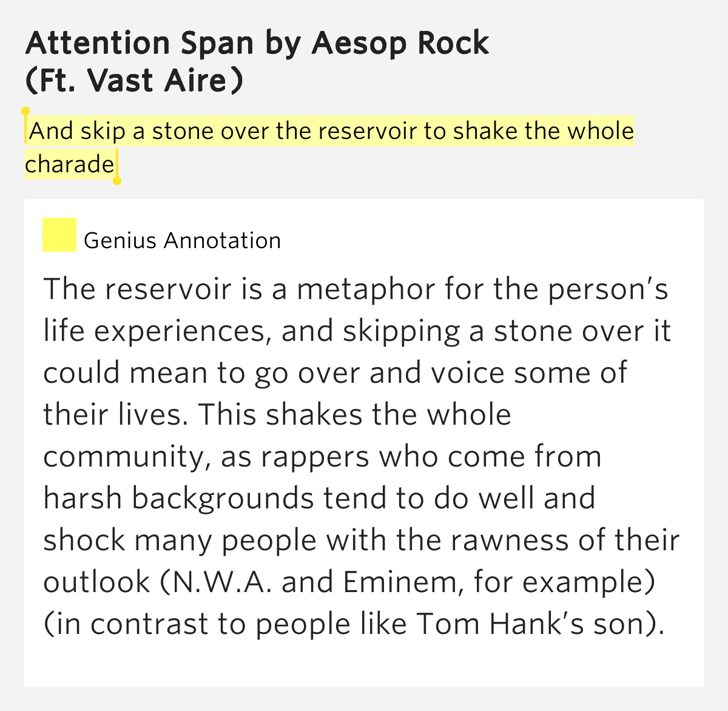Click the highlighted word charade

70,164
